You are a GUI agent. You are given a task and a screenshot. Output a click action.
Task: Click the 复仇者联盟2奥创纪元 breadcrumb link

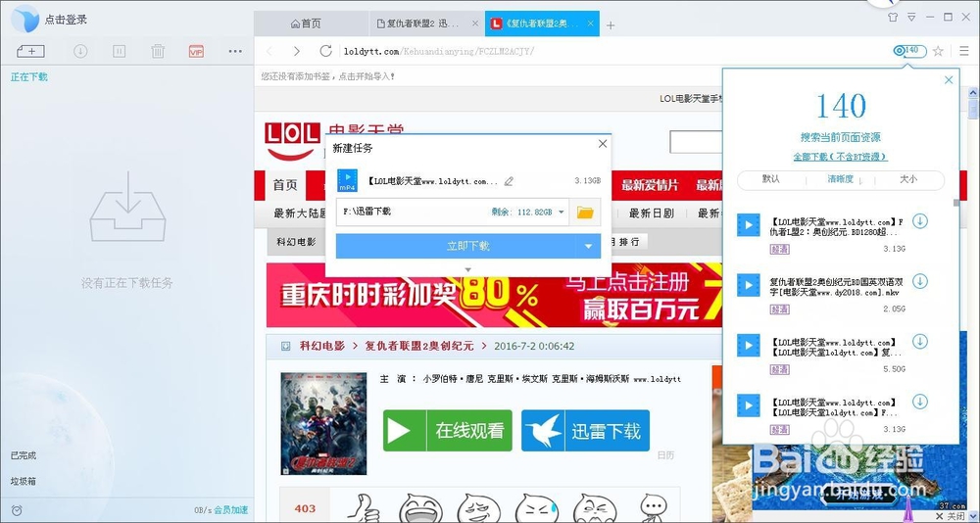pos(419,346)
